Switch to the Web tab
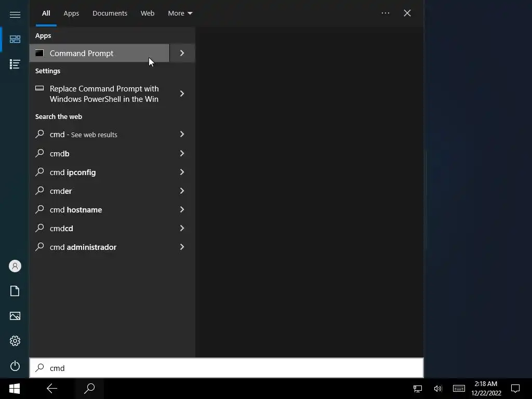Image resolution: width=532 pixels, height=399 pixels. tap(148, 13)
